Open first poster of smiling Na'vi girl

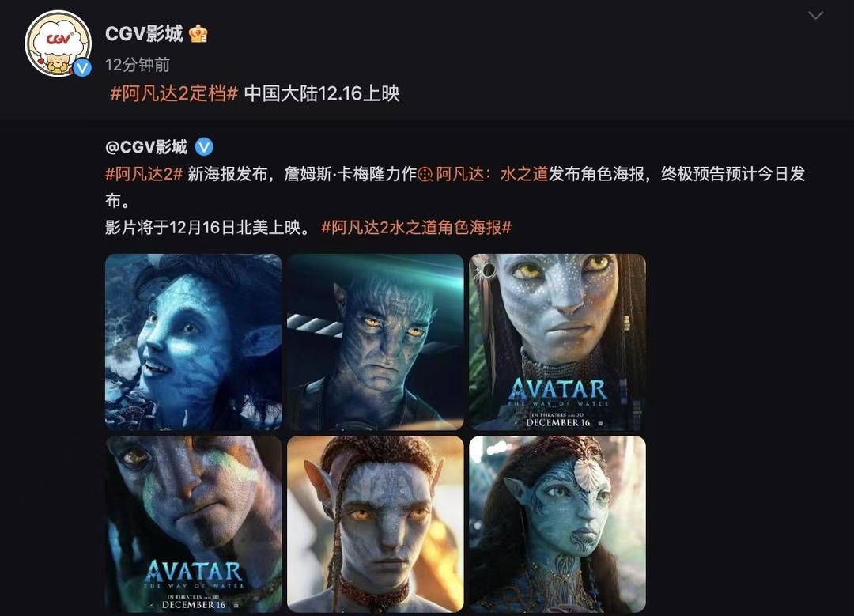(x=194, y=342)
